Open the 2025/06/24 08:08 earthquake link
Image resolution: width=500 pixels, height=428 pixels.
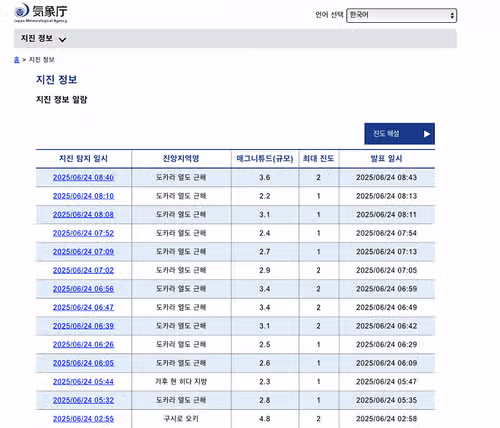83,215
